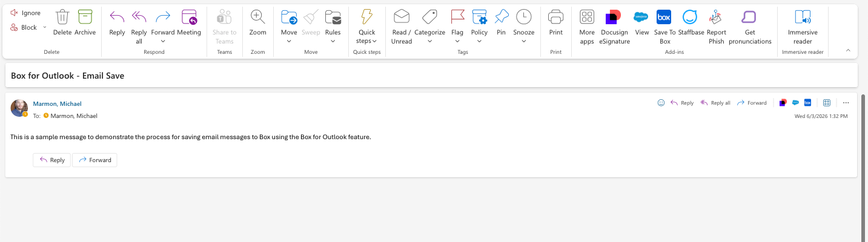This screenshot has width=868, height=242.
Task: Click the Quick steps lightning icon
Action: click(367, 16)
